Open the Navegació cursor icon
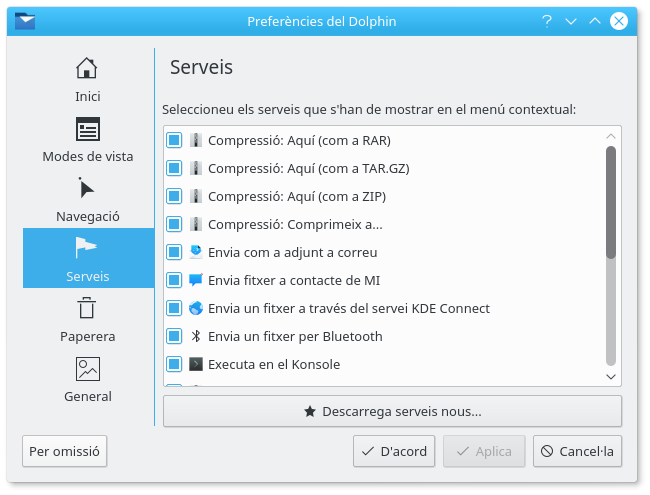Image resolution: width=650 pixels, height=495 pixels. (87, 189)
